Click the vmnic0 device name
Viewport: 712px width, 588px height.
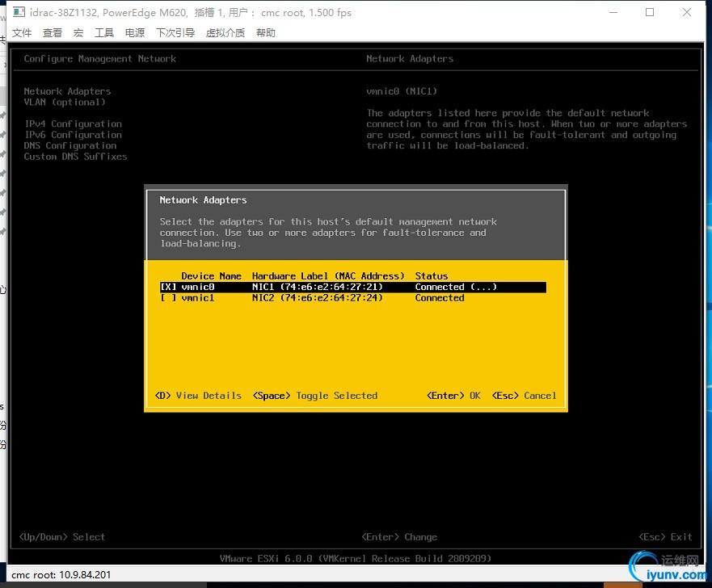click(197, 288)
